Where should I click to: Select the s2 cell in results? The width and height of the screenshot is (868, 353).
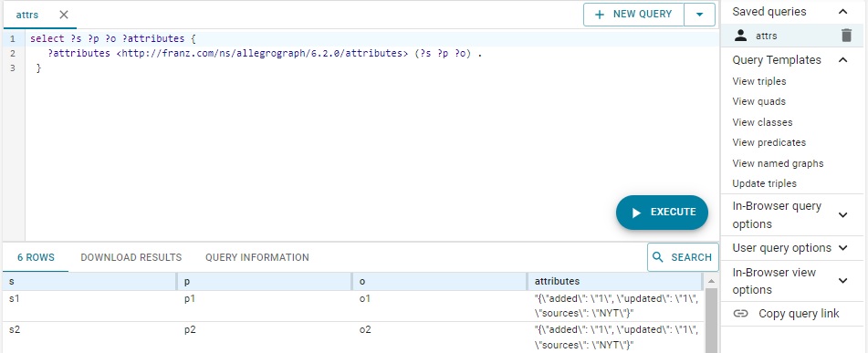click(89, 337)
